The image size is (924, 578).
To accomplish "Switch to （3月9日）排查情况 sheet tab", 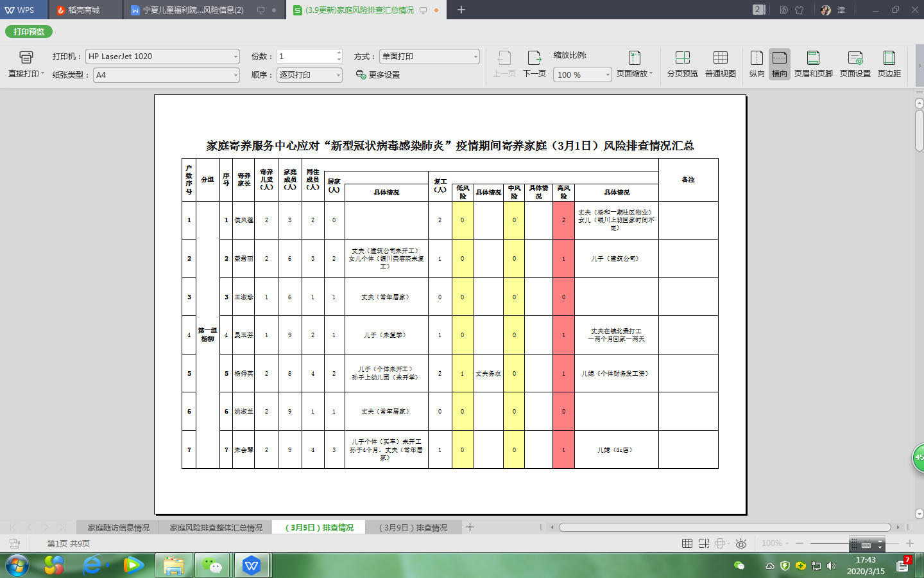I will pos(413,527).
